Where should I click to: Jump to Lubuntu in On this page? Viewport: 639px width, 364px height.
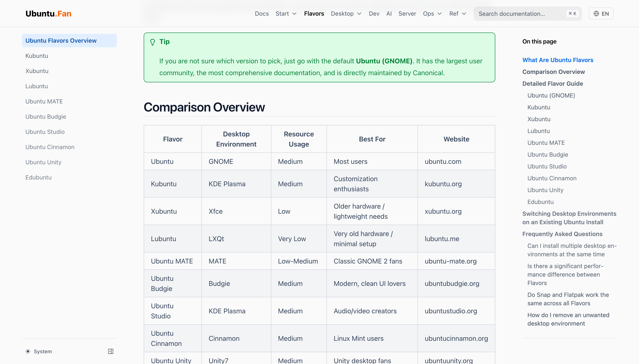pyautogui.click(x=539, y=131)
